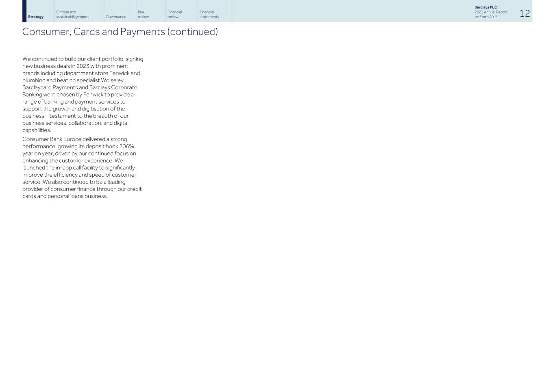Navigate to the Governance section
The height and width of the screenshot is (392, 555).
click(x=116, y=17)
